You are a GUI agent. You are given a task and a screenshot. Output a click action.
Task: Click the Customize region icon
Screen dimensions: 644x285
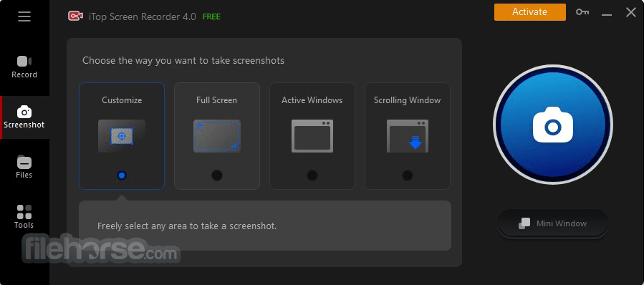pos(122,136)
